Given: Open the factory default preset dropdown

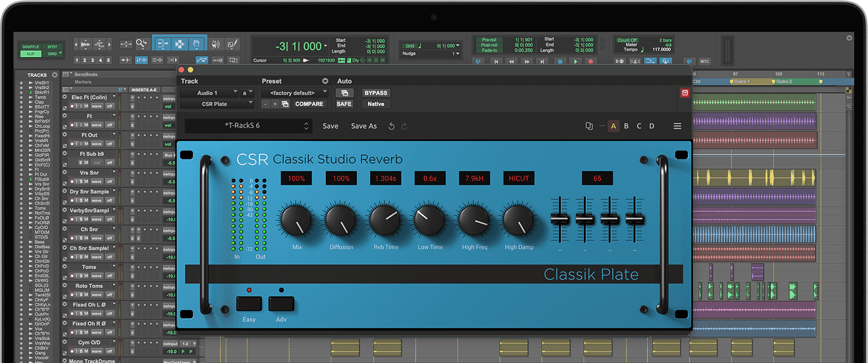Looking at the screenshot, I should coord(293,93).
